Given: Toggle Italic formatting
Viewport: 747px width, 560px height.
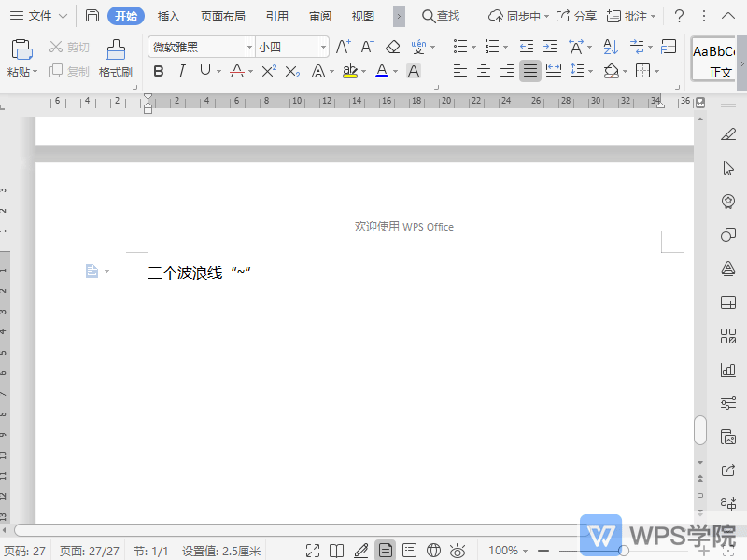Looking at the screenshot, I should coord(181,71).
